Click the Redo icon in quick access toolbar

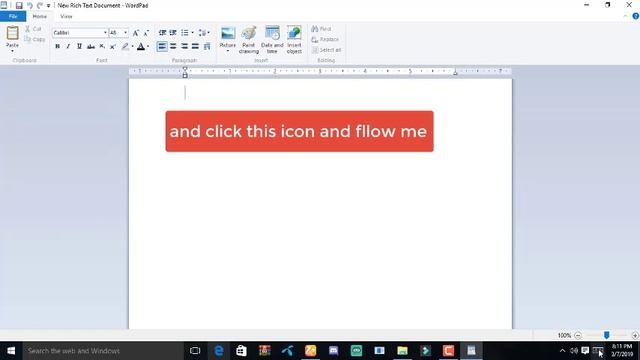coord(40,5)
